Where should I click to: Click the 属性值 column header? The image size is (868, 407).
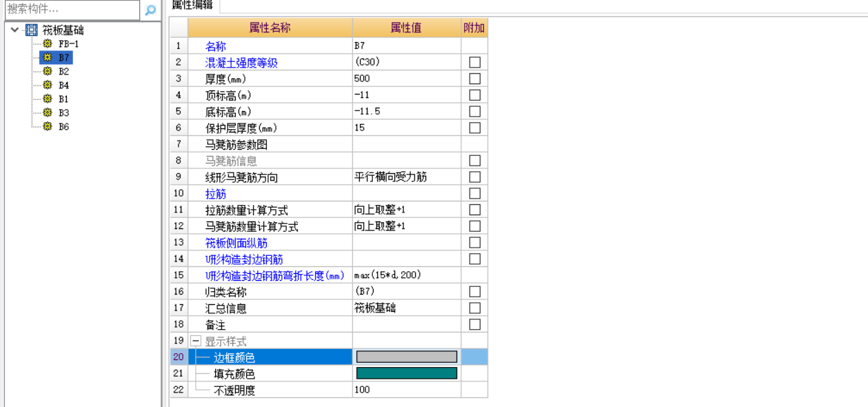click(x=407, y=28)
